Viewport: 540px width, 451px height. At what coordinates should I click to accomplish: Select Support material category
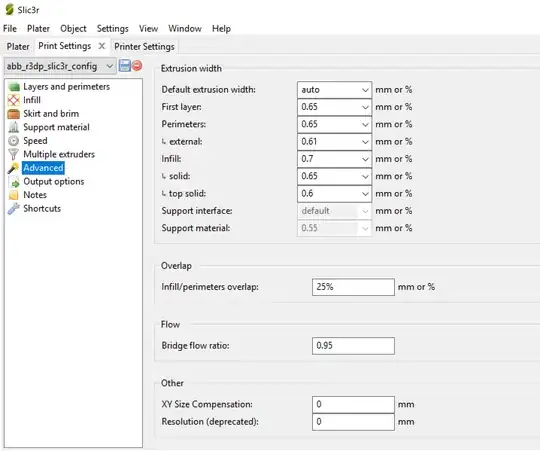(x=56, y=127)
